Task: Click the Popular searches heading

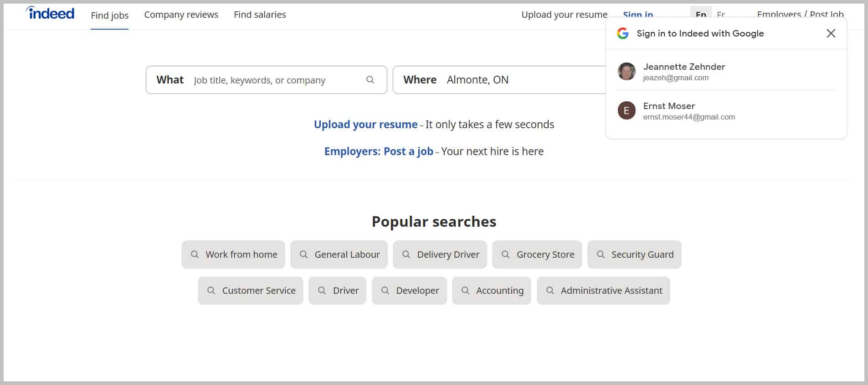Action: tap(434, 222)
